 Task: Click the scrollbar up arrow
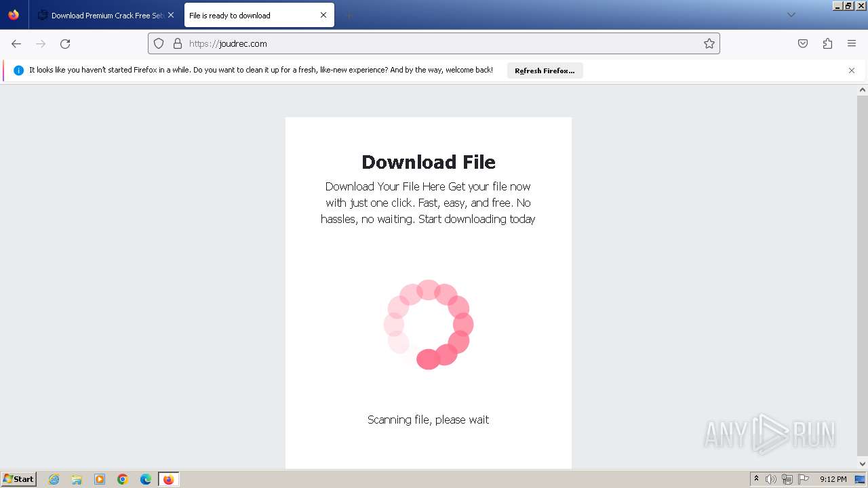click(x=863, y=89)
